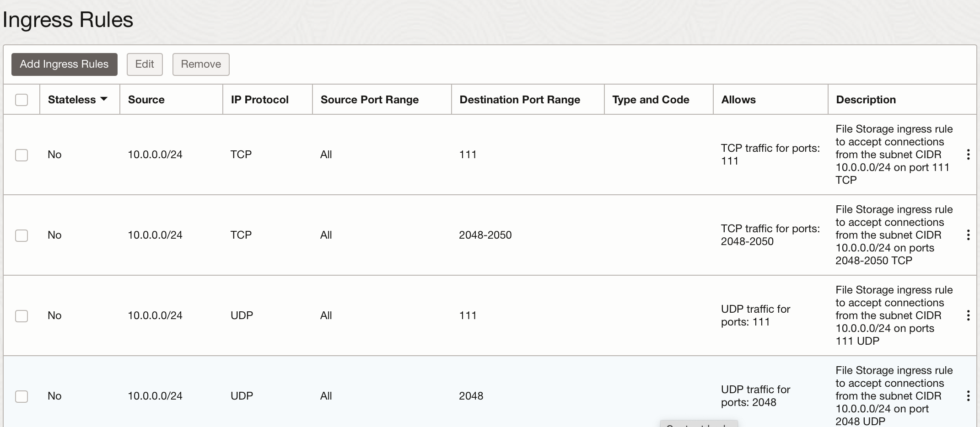Select the checkbox for the TCP port 111 rule
This screenshot has width=980, height=427.
(x=22, y=155)
